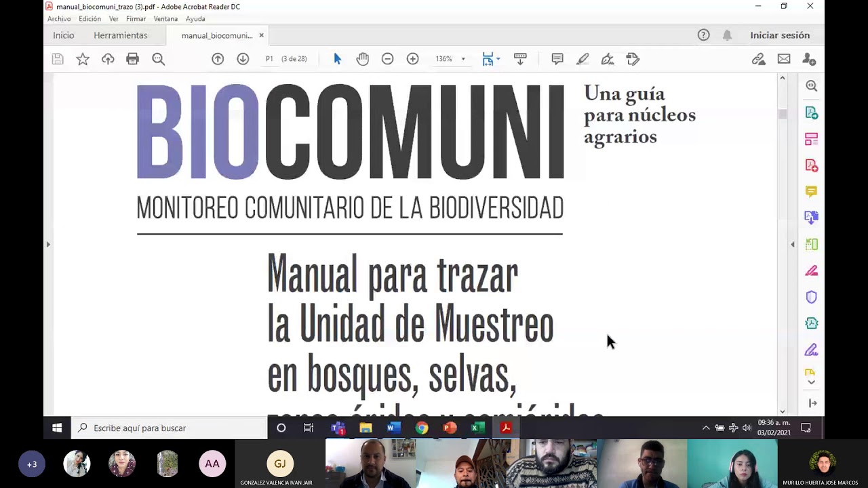Choose the selection arrow tool
This screenshot has width=868, height=488.
tap(337, 59)
